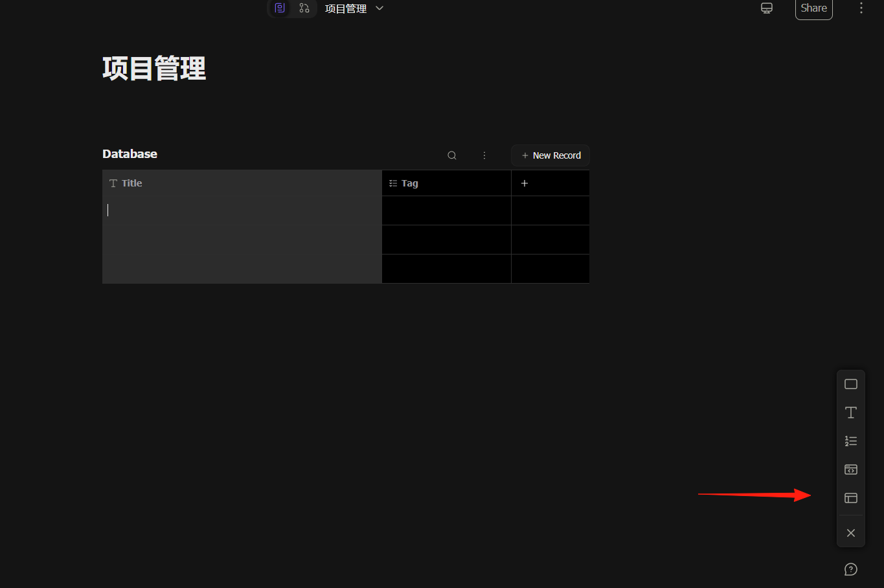The height and width of the screenshot is (588, 884).
Task: Open the Title column header
Action: pos(242,183)
